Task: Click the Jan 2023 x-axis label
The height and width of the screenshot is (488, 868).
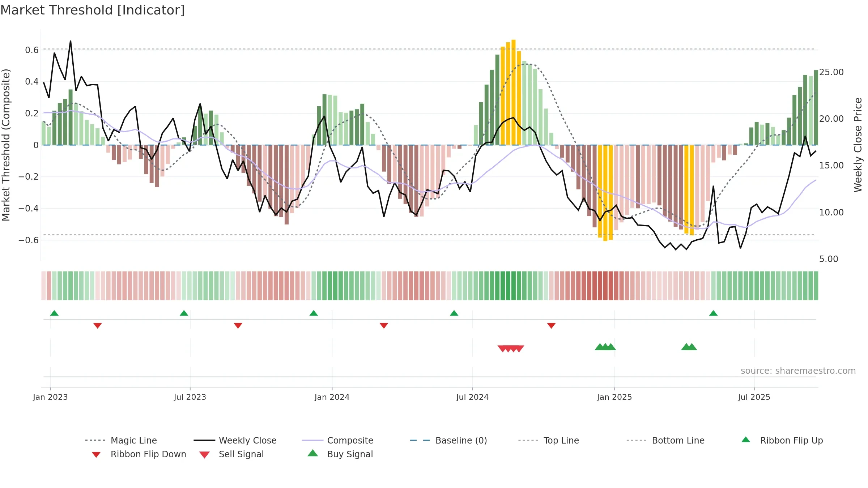Action: point(50,397)
